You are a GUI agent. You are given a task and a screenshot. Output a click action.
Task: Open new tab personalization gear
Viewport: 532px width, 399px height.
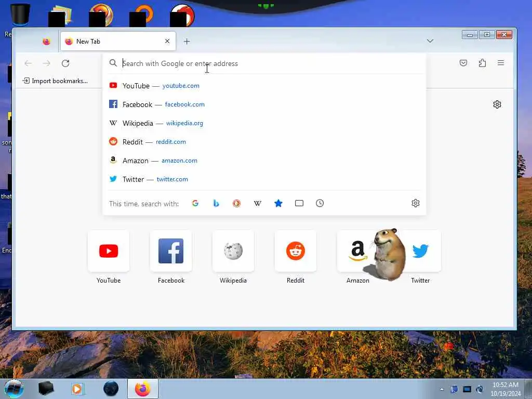497,104
